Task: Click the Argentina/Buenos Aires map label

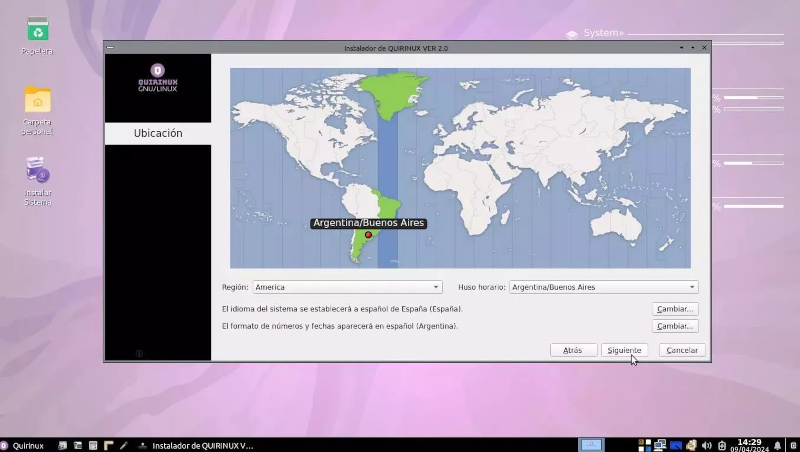Action: (368, 223)
